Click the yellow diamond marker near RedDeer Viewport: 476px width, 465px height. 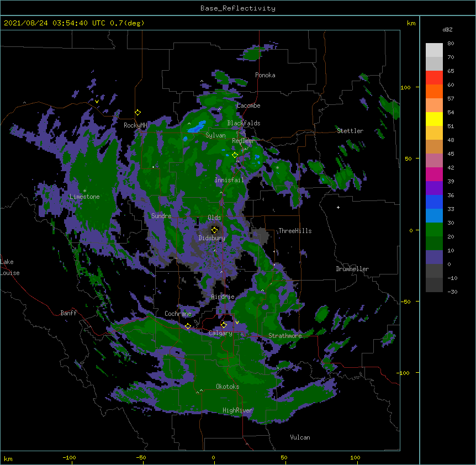[x=235, y=155]
